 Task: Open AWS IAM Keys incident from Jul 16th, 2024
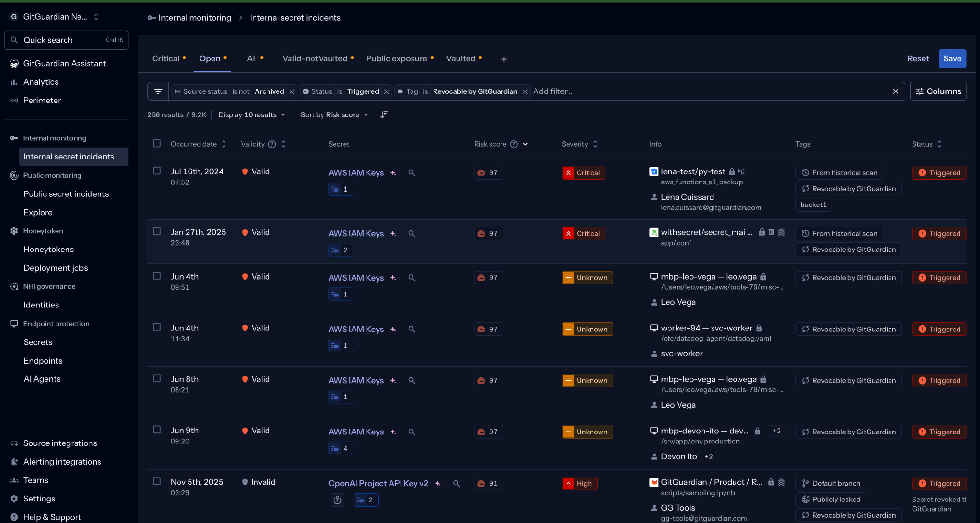356,173
